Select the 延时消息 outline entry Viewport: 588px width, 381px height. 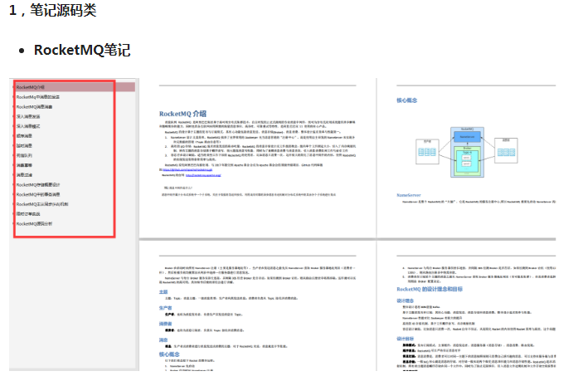[24, 145]
